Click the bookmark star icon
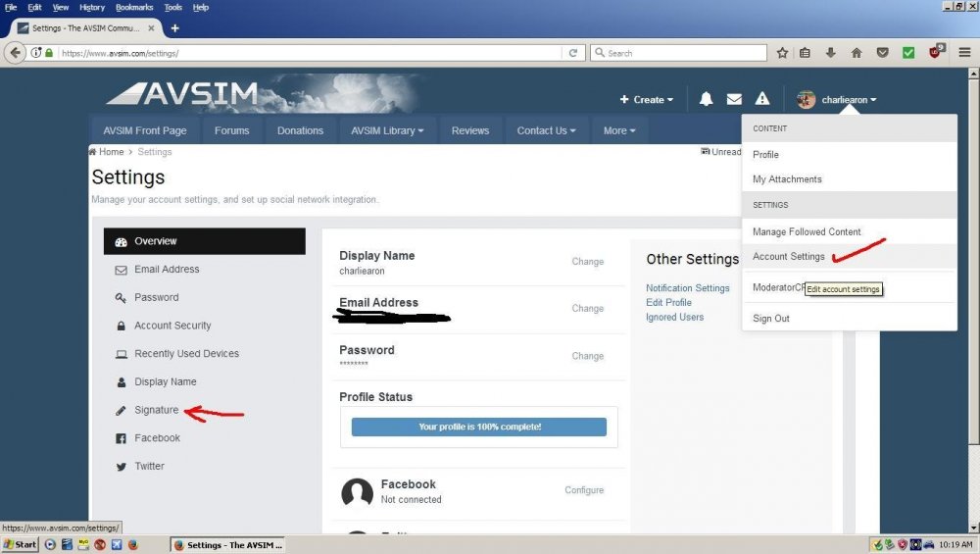 [782, 53]
